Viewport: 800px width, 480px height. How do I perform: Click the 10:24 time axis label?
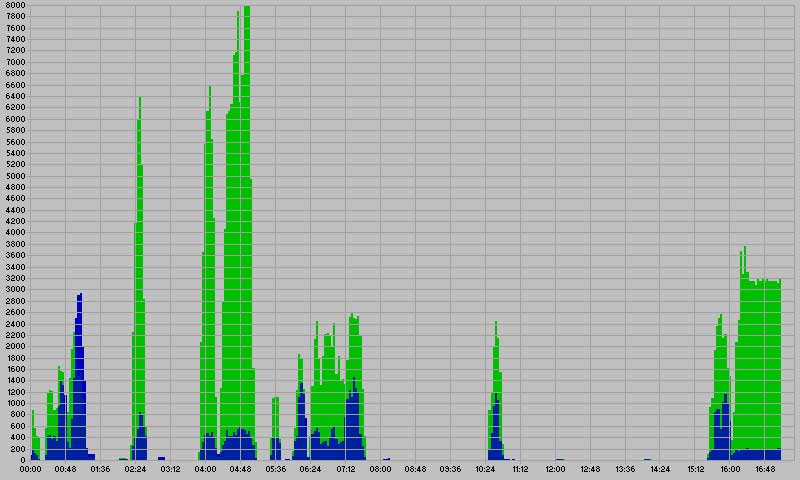click(485, 468)
